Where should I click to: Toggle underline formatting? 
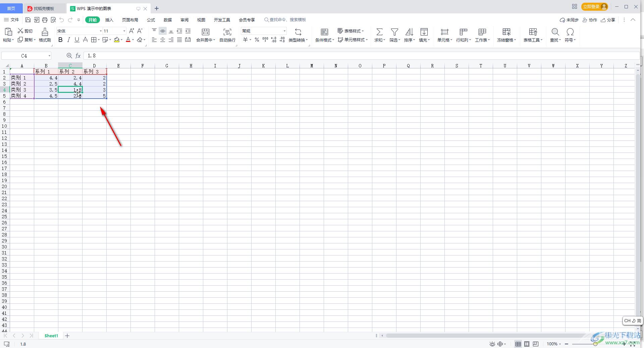(77, 40)
